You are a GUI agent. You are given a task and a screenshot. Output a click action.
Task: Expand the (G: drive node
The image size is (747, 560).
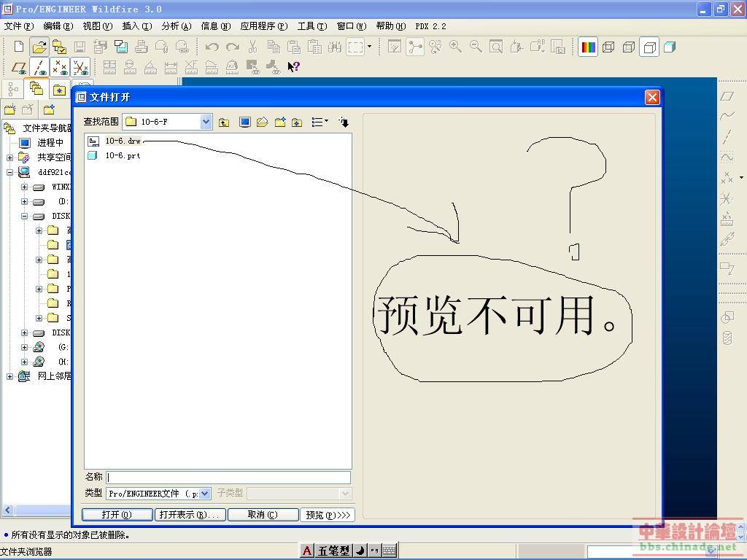click(x=24, y=347)
